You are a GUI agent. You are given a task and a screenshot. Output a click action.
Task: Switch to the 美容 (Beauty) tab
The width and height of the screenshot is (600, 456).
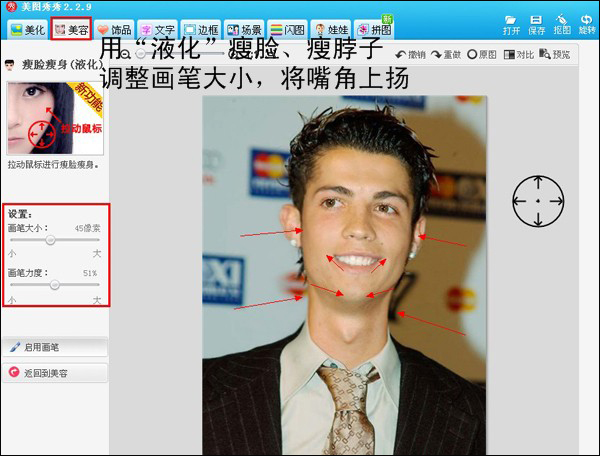tap(71, 30)
